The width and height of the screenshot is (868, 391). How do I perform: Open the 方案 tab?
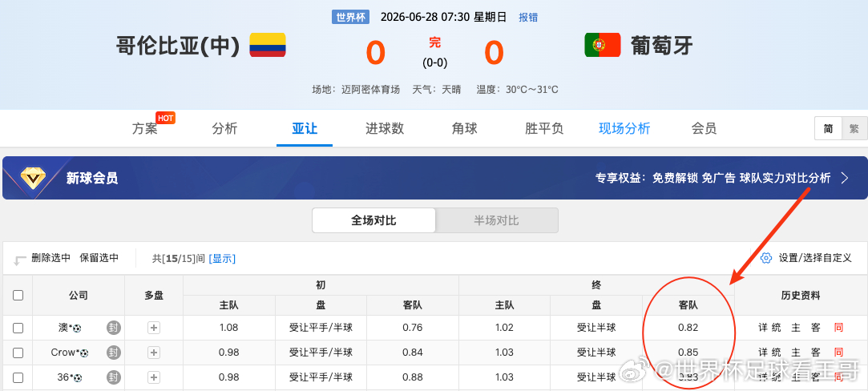[145, 129]
